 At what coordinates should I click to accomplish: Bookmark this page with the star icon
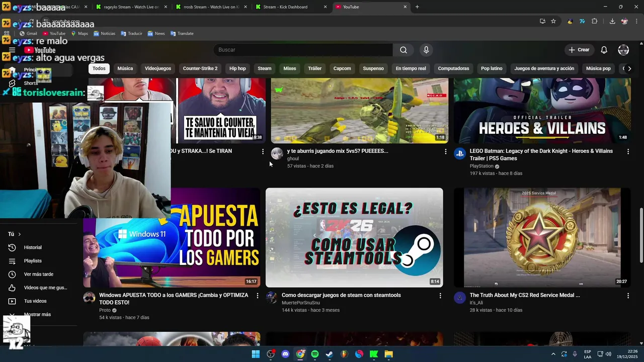click(553, 21)
